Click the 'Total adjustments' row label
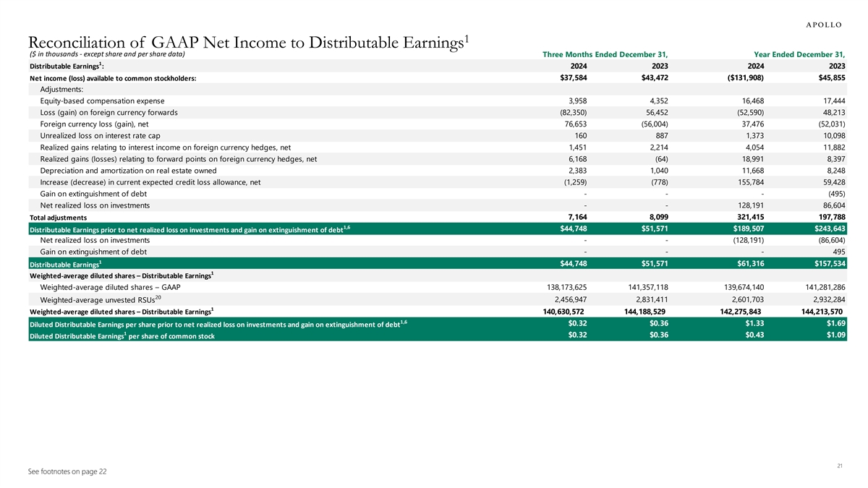This screenshot has width=868, height=488. [x=69, y=218]
